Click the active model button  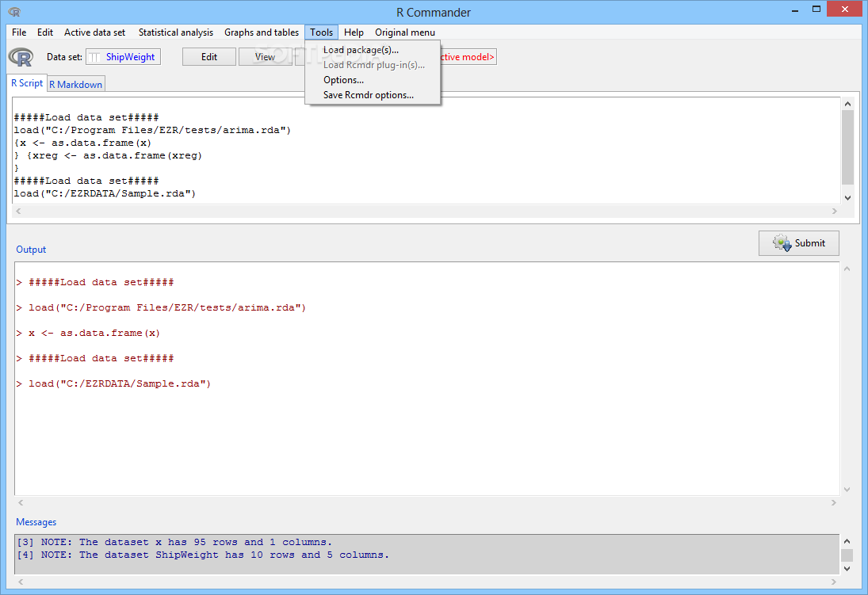click(x=468, y=57)
